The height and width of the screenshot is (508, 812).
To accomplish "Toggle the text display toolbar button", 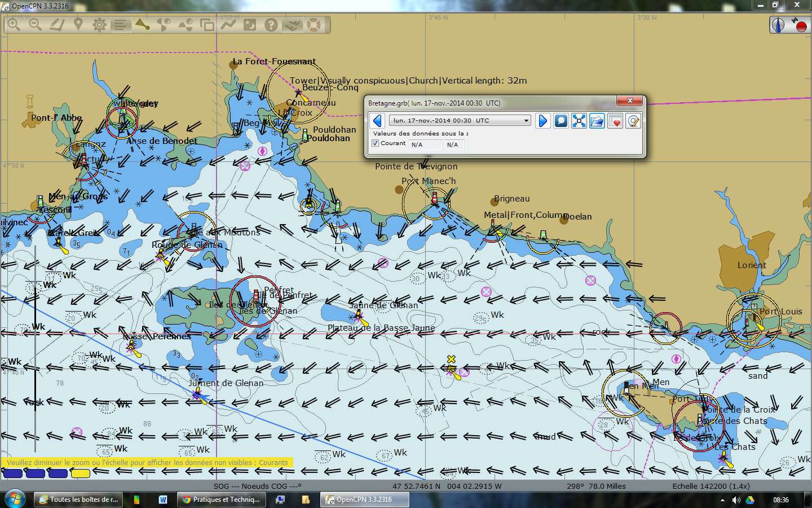I will tap(121, 25).
